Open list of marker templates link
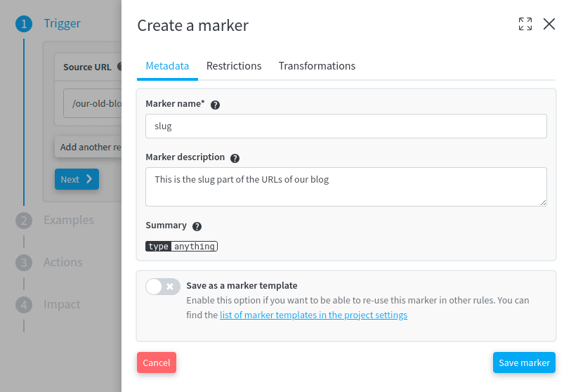The width and height of the screenshot is (571, 392). (313, 315)
